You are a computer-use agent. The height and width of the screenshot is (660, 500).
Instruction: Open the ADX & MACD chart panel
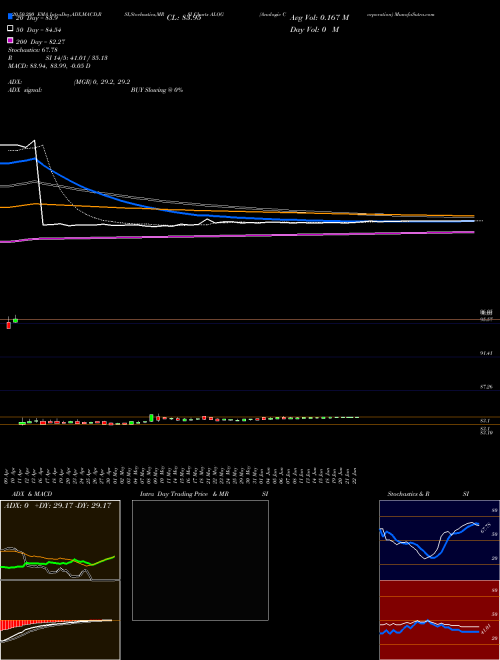(x=60, y=580)
